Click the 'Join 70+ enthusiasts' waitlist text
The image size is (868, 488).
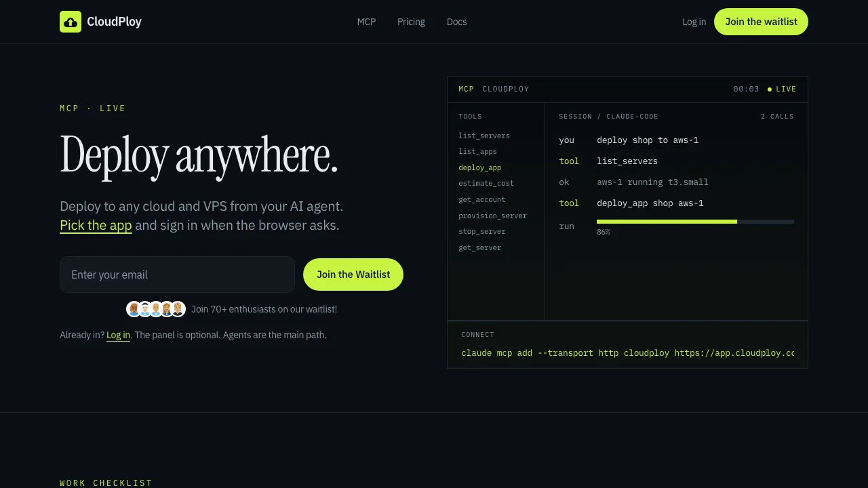point(264,309)
